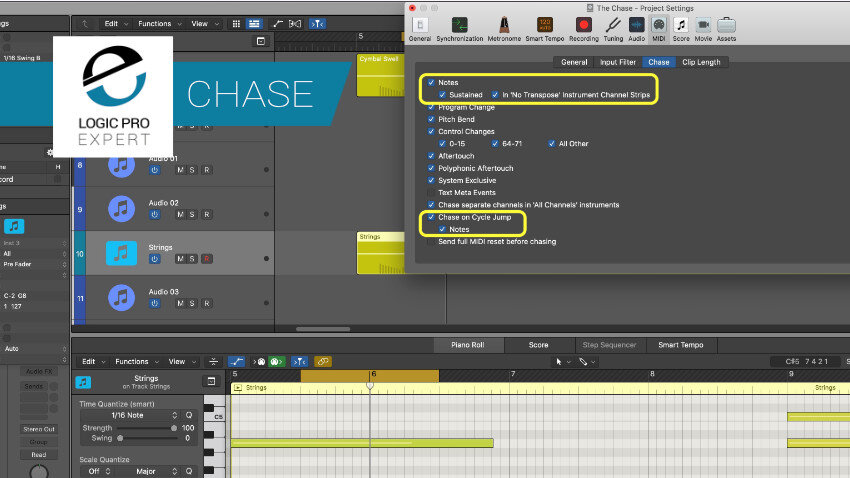Click Strings track instrument icon

(x=121, y=253)
